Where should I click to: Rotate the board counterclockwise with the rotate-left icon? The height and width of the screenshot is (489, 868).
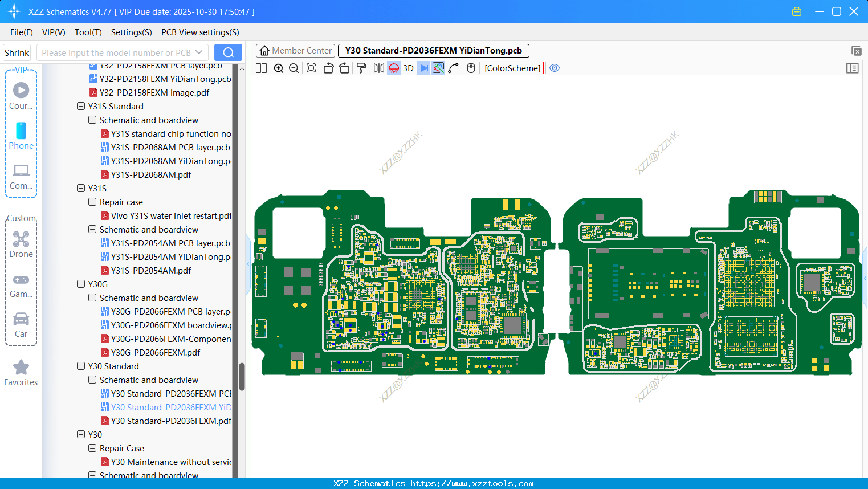[x=329, y=68]
